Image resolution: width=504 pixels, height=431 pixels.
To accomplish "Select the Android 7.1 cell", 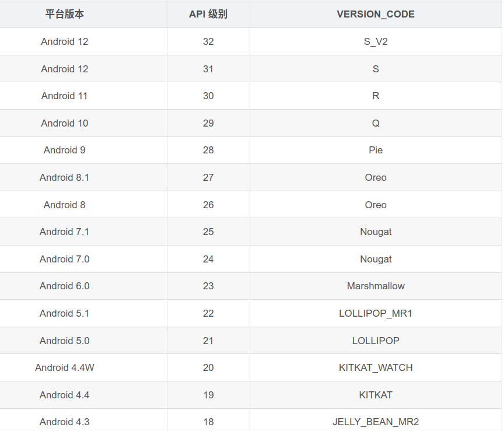I will (65, 232).
